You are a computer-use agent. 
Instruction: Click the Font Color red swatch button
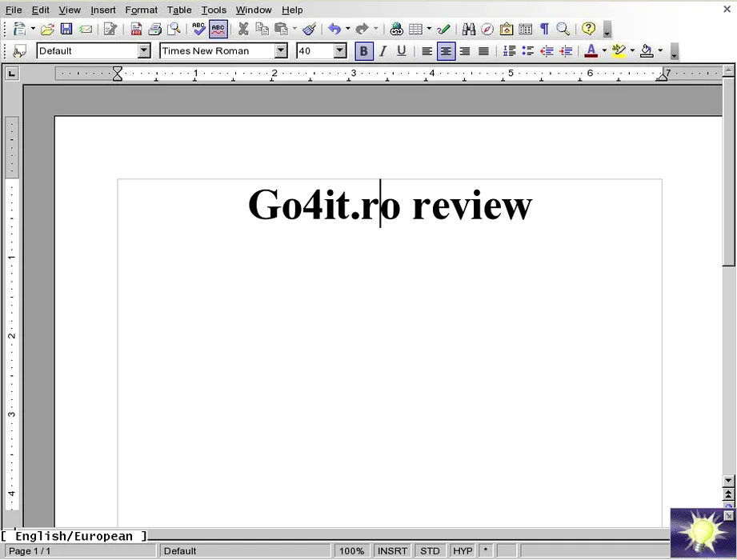pos(591,51)
